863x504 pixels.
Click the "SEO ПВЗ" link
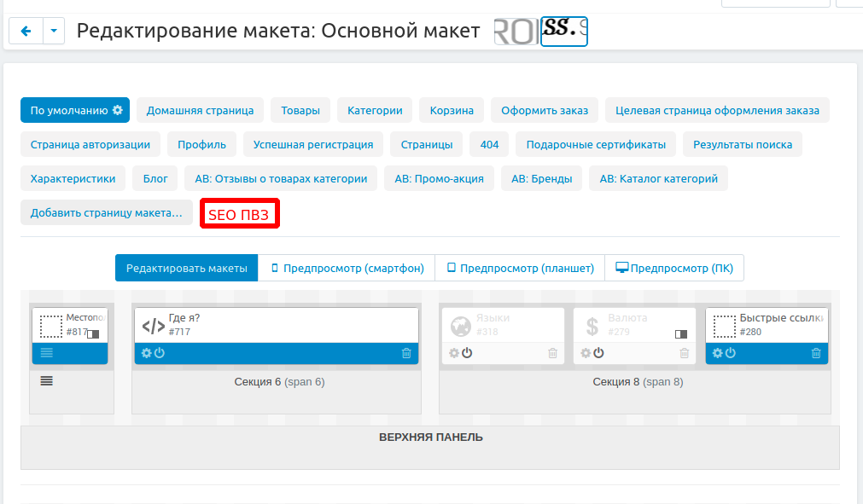(240, 215)
